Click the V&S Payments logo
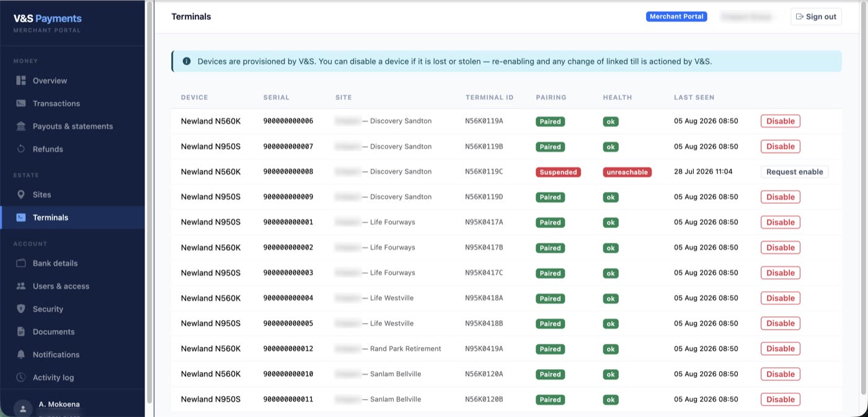 coord(48,19)
